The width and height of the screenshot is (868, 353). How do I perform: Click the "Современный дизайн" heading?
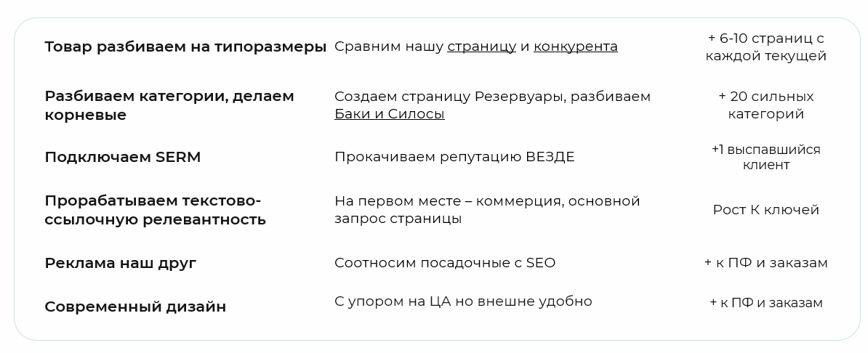[x=135, y=307]
